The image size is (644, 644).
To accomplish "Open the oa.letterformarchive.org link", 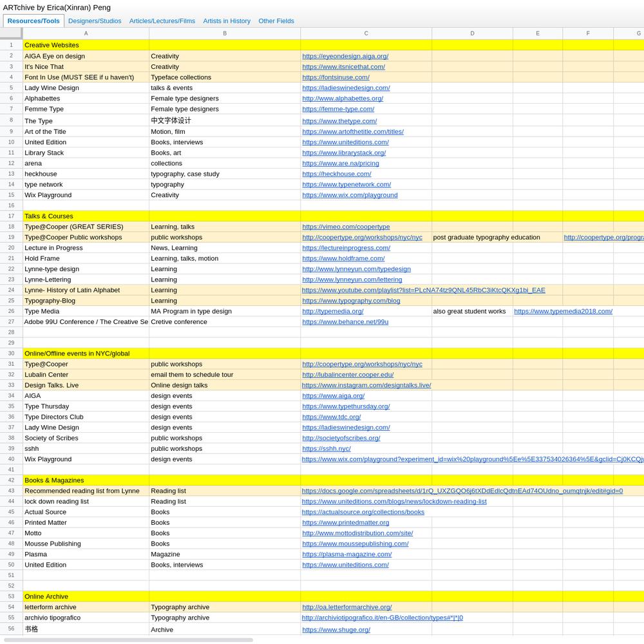I will pos(347,607).
